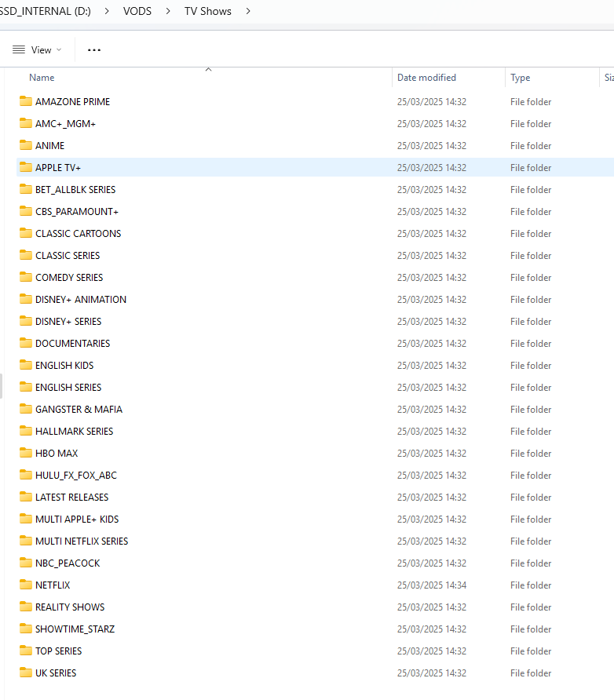Select the HBO MAX folder name

[57, 453]
